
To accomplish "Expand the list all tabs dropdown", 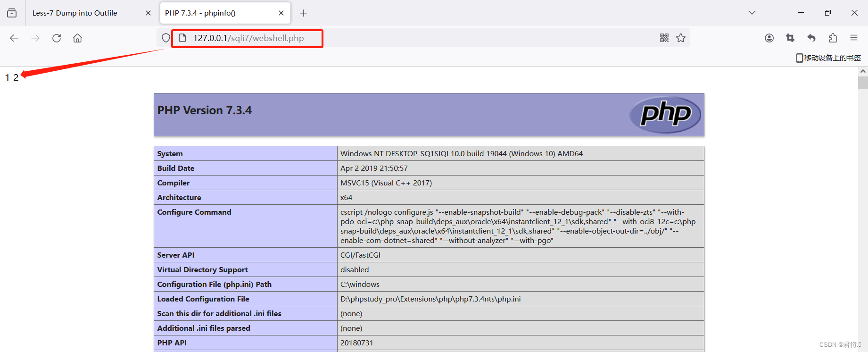I will pyautogui.click(x=752, y=13).
